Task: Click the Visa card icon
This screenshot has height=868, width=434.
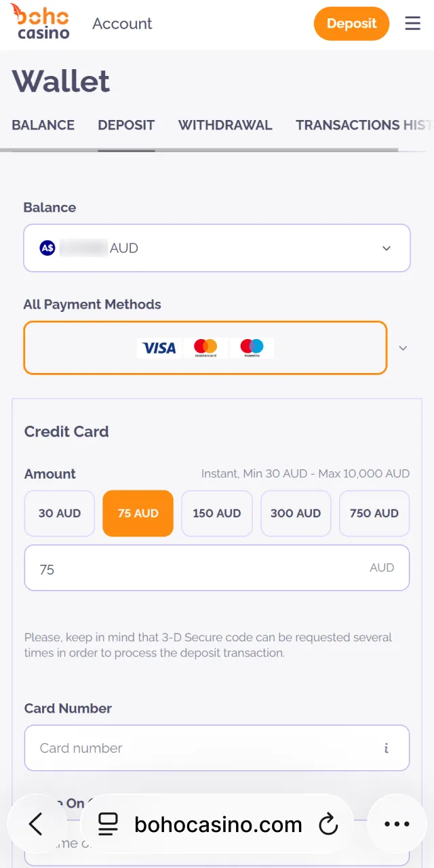Action: point(159,348)
